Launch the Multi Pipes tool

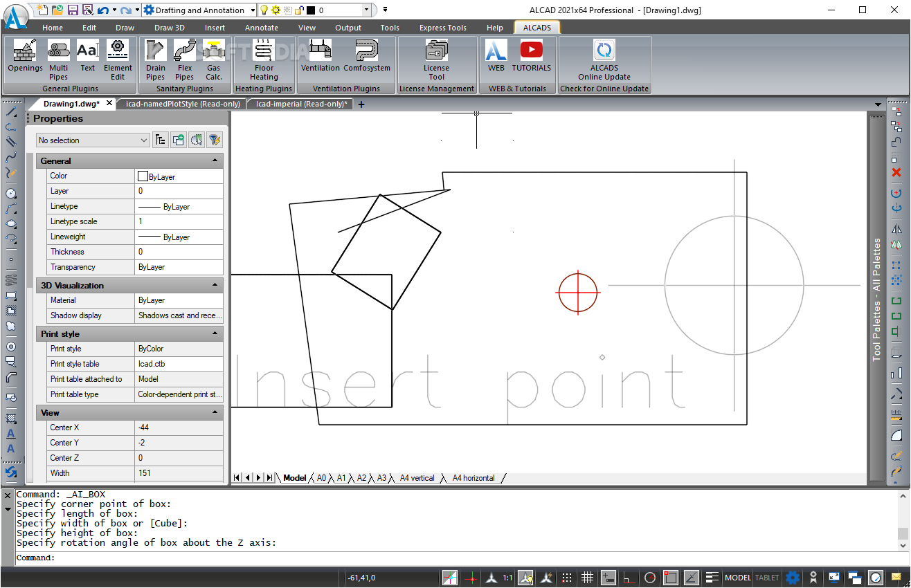coord(59,59)
